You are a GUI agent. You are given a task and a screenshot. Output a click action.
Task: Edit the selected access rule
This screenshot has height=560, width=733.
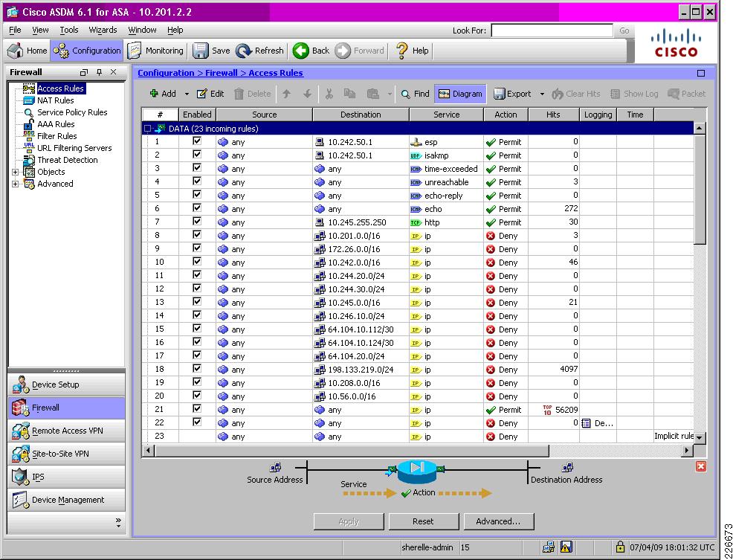210,94
